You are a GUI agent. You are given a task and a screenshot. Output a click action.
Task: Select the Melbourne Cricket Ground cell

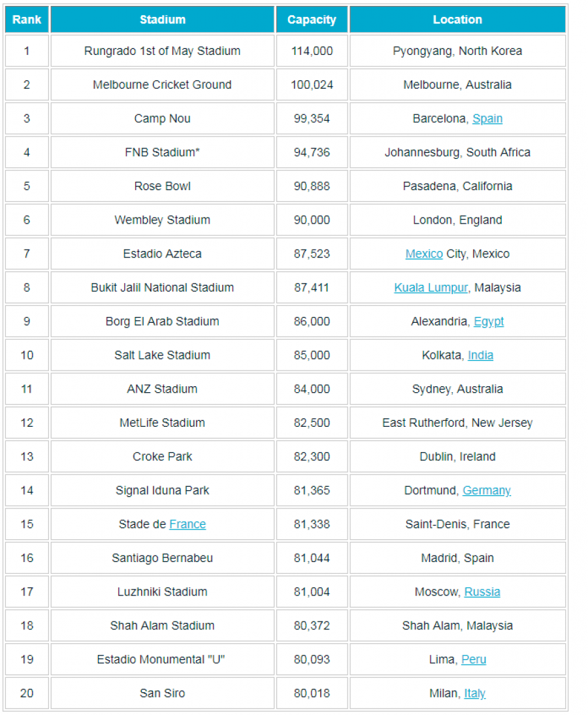click(163, 85)
